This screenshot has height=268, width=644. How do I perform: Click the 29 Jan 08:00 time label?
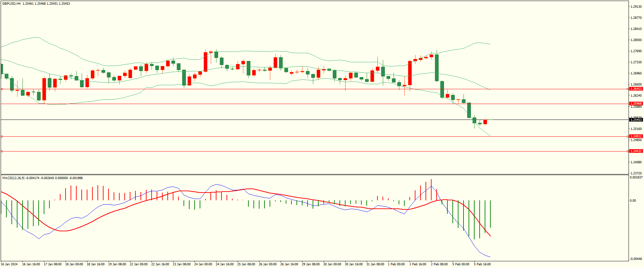[x=311, y=264]
